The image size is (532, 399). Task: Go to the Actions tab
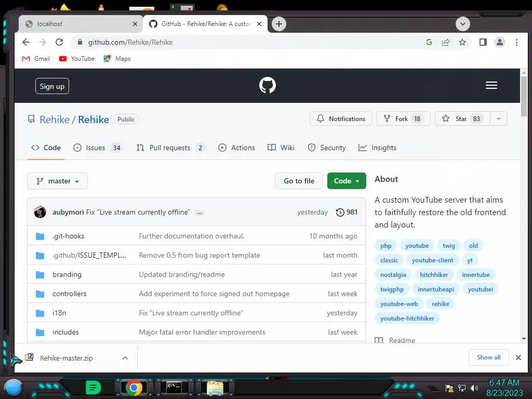[236, 148]
